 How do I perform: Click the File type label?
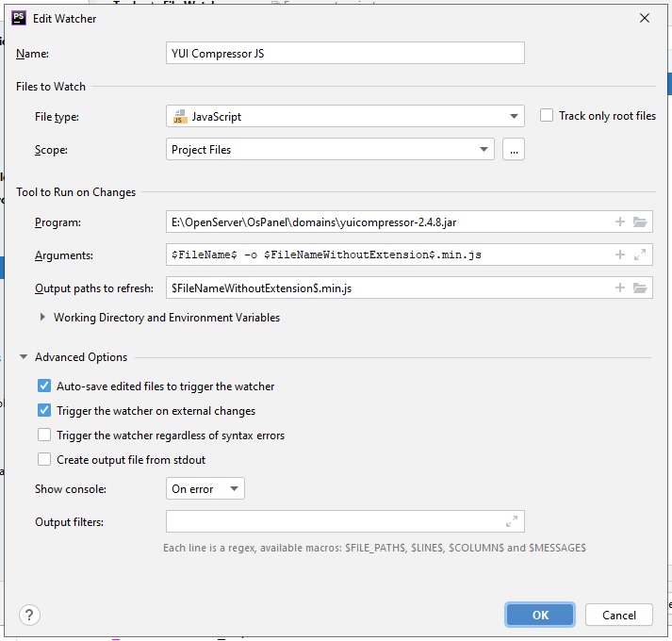[x=57, y=117]
